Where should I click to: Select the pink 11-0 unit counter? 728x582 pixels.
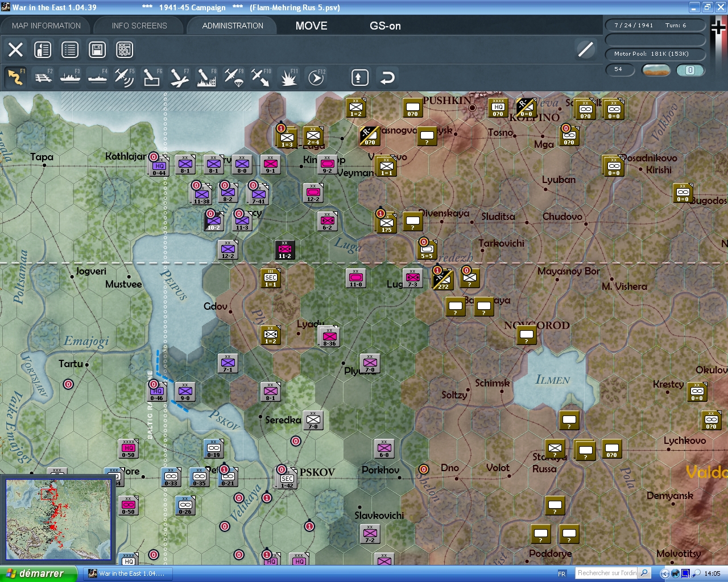[355, 278]
